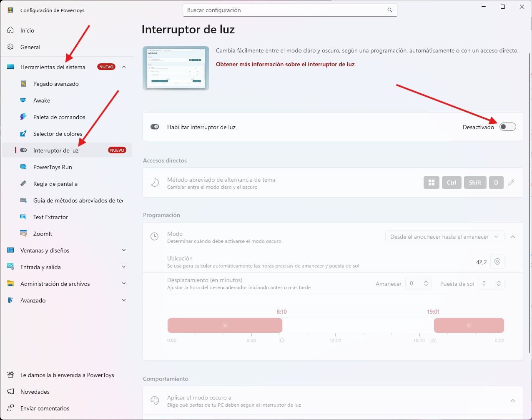Click the Buscar configuración search field
Image resolution: width=532 pixels, height=420 pixels.
pos(290,10)
